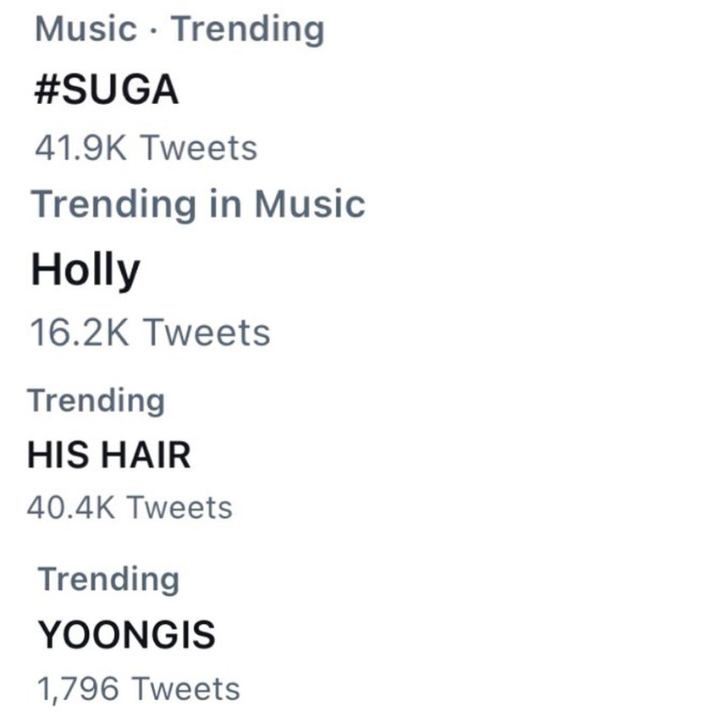728x728 pixels.
Task: Click the word "Tweets" under YOONGIS
Action: pos(187,688)
